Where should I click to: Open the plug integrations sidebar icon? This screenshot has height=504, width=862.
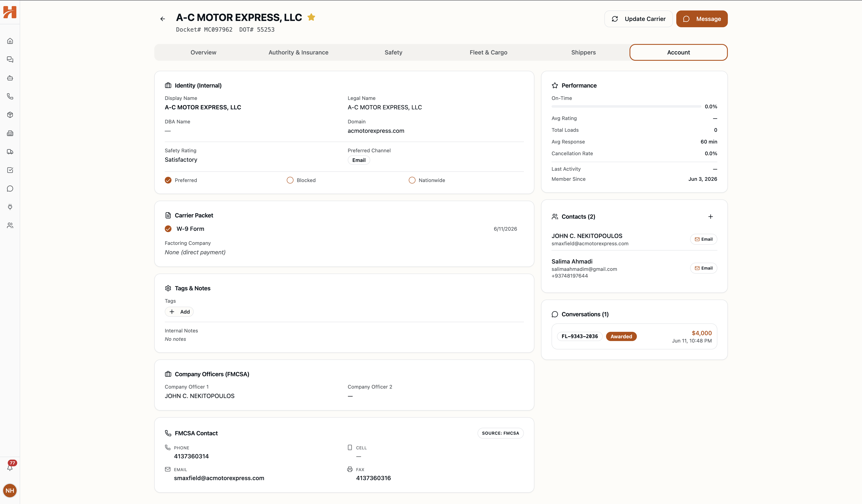click(10, 207)
